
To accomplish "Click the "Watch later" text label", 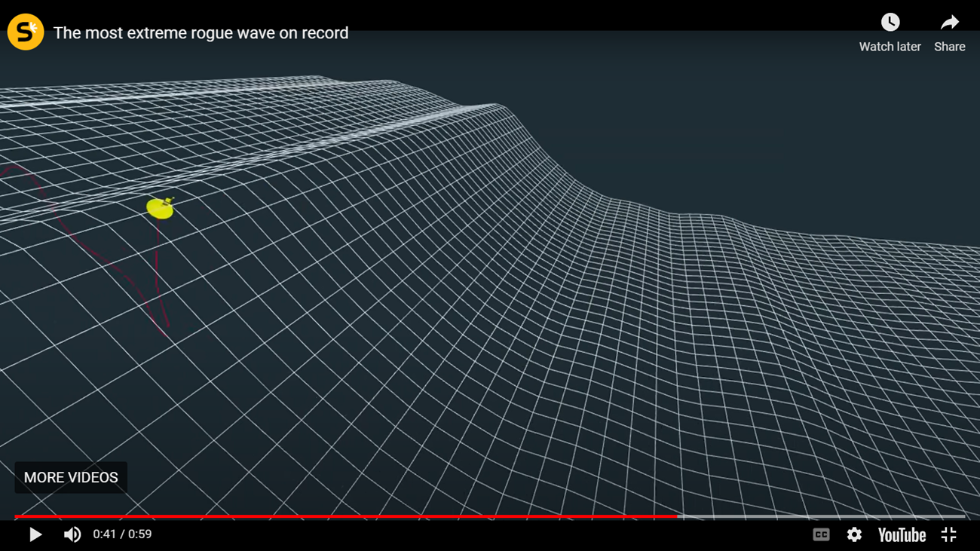I will [x=890, y=47].
